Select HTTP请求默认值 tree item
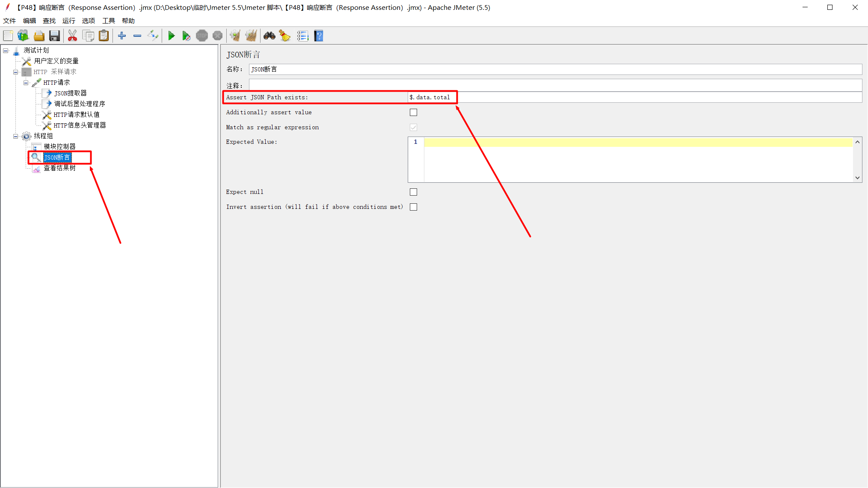This screenshot has height=488, width=868. 77,115
